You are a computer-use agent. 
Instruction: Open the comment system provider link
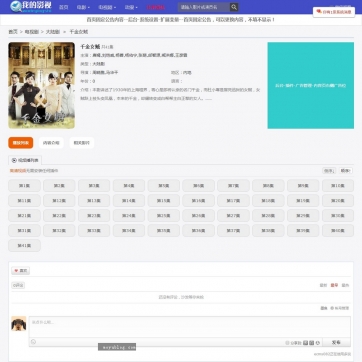click(x=332, y=354)
